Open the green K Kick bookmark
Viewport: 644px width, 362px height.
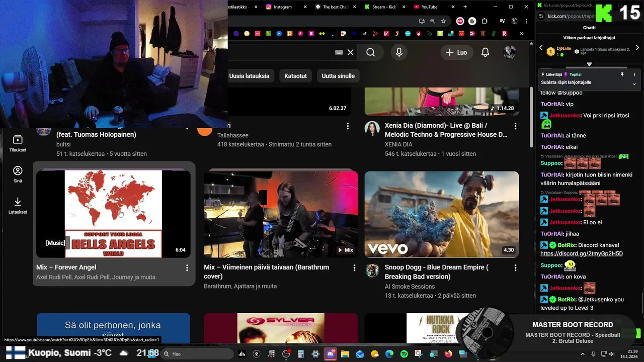(x=268, y=34)
